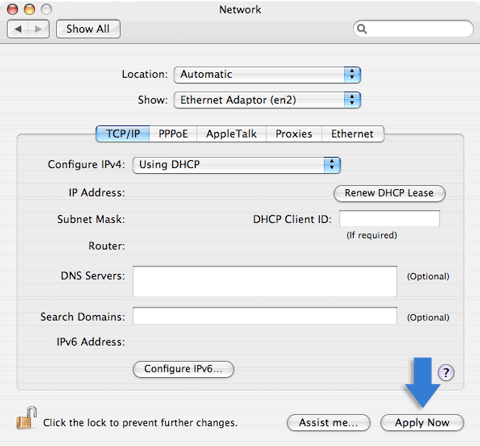This screenshot has height=446, width=480.
Task: Switch to the AppleTalk tab
Action: 231,134
